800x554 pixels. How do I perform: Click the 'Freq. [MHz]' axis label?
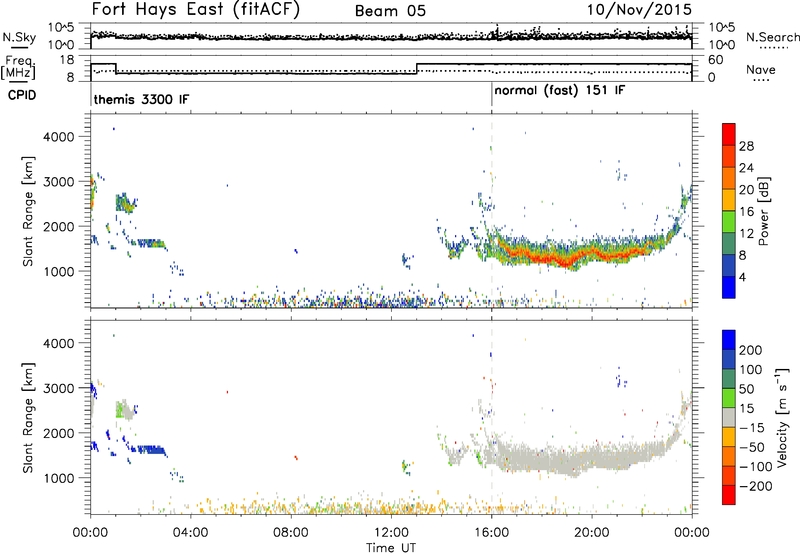pos(18,67)
